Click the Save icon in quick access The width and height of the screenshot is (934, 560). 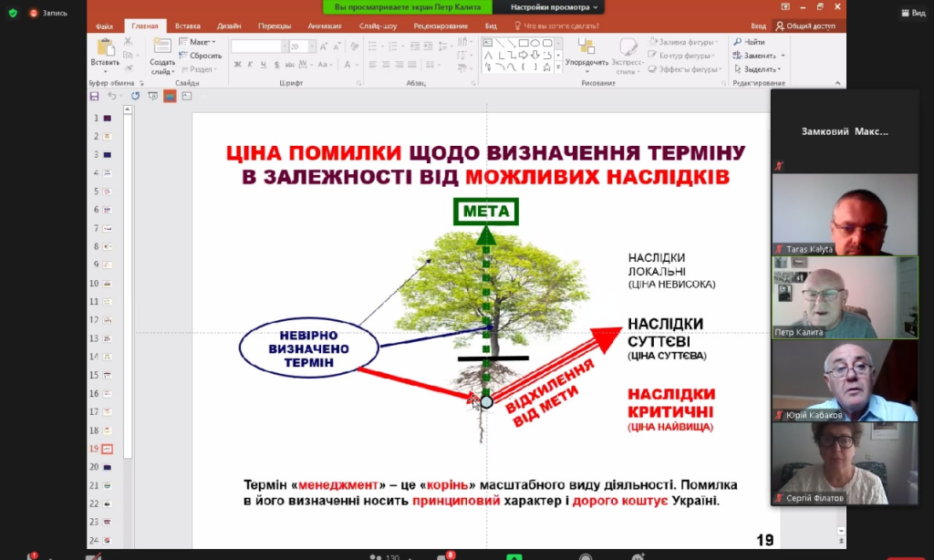click(94, 96)
